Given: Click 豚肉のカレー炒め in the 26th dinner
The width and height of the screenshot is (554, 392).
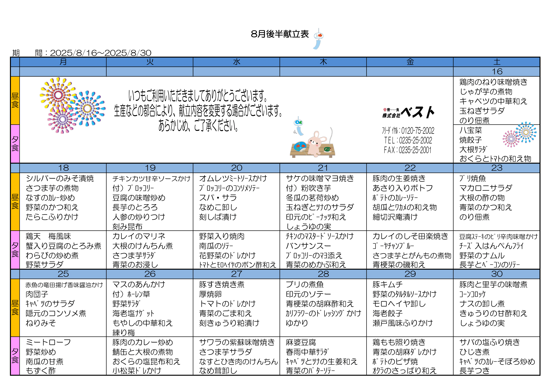Looking at the screenshot, I should tap(143, 342).
